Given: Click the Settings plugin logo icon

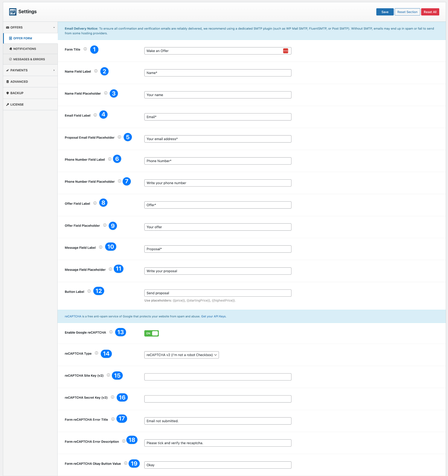Looking at the screenshot, I should click(13, 12).
